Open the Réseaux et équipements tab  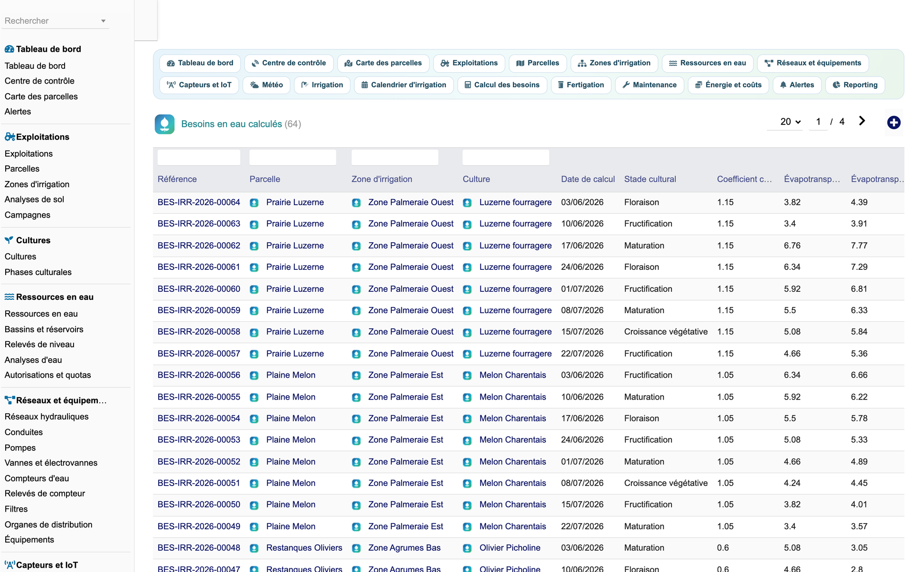pyautogui.click(x=813, y=63)
